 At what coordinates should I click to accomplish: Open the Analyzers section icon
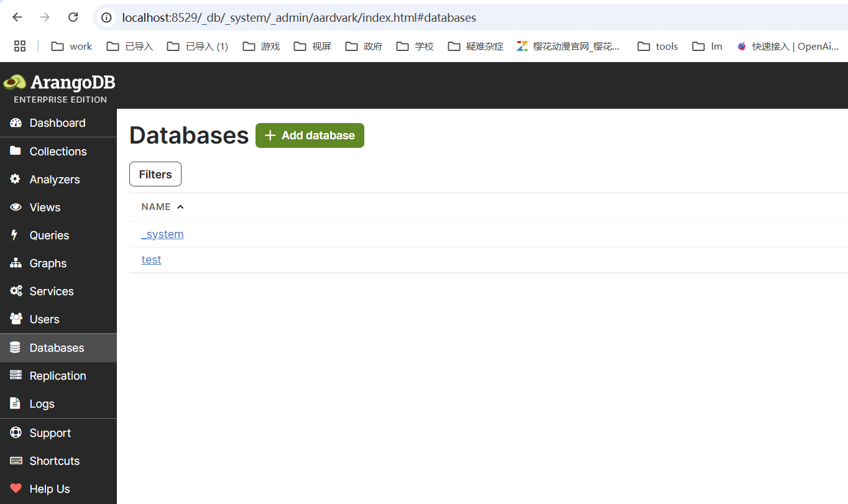[x=16, y=179]
